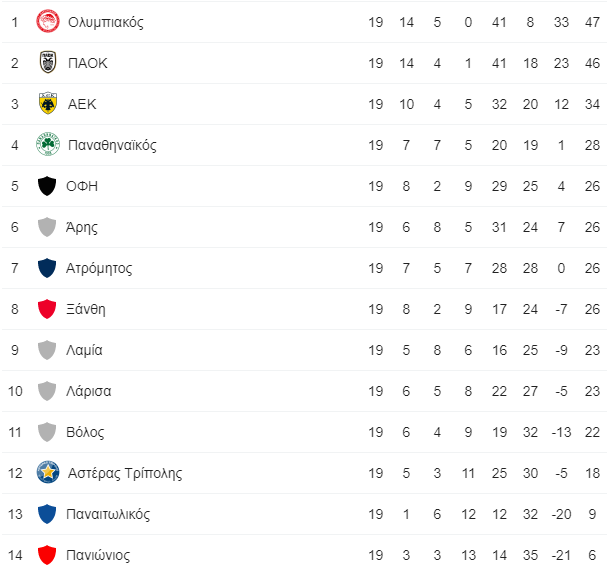Viewport: 607px width, 572px height.
Task: Click the ΑΕΚ yellow eagle crest
Action: [x=48, y=103]
